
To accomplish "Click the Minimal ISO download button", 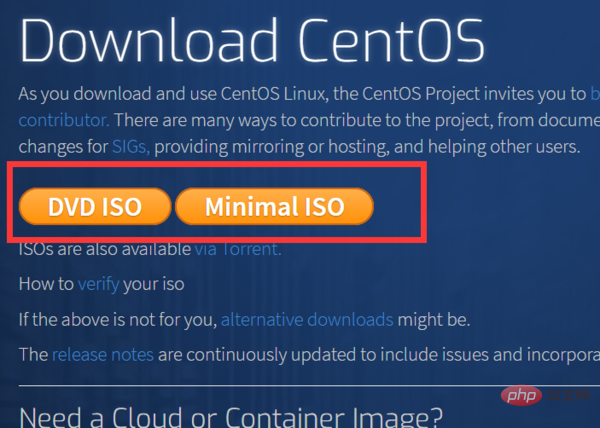I will (x=274, y=207).
